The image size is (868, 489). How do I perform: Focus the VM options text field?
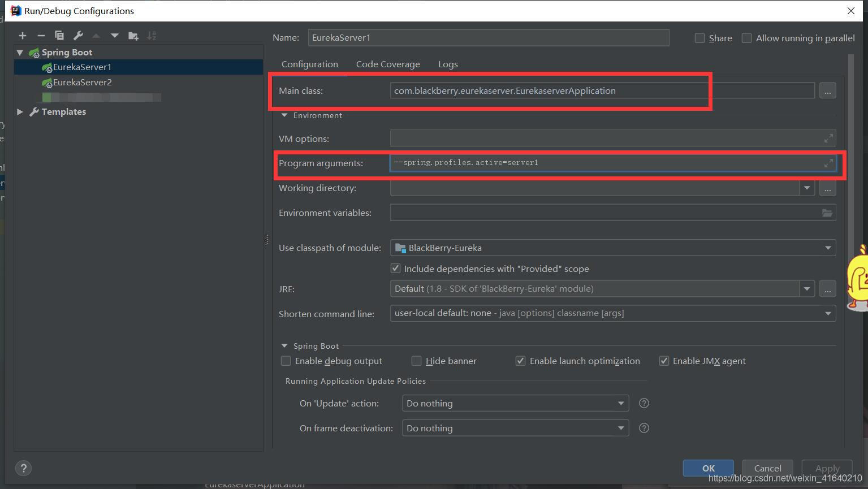click(x=613, y=138)
